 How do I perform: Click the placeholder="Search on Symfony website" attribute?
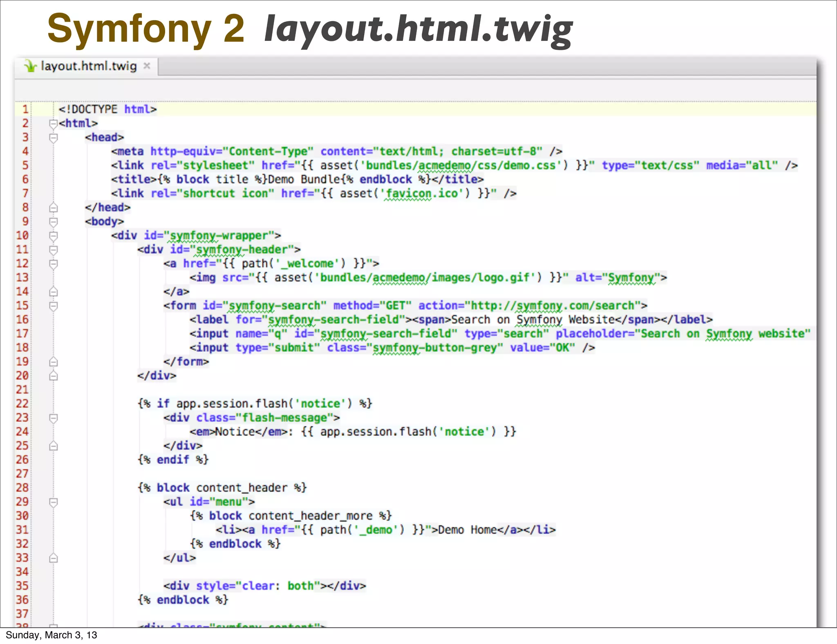(x=683, y=334)
